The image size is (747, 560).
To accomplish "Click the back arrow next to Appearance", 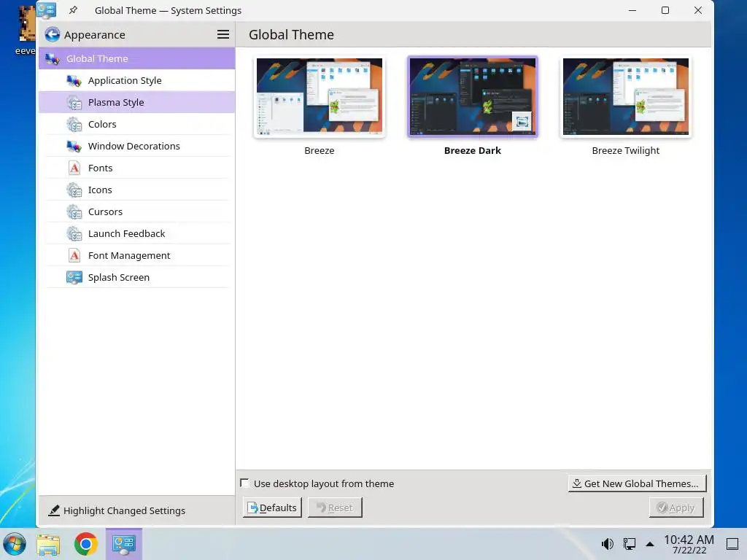I will [x=53, y=34].
